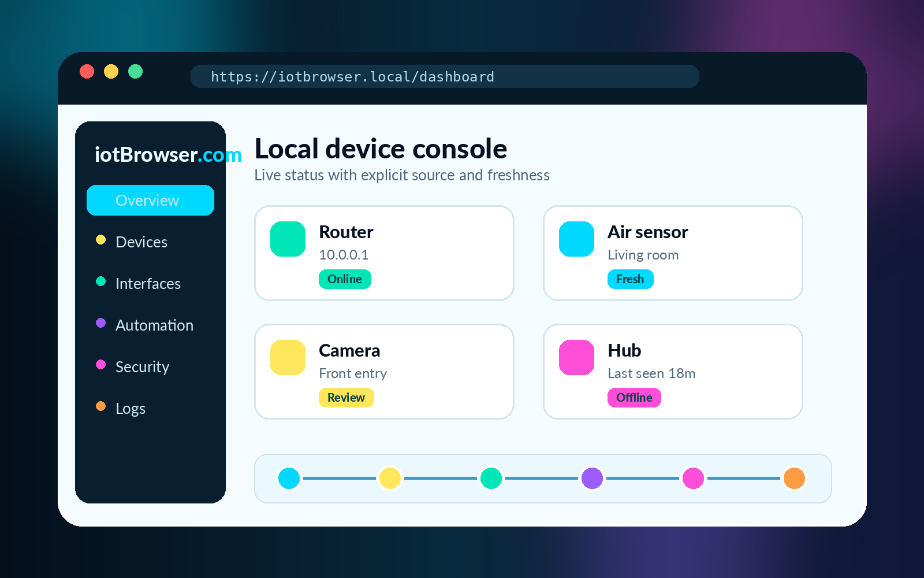Click the 10.0.0.1 address text
The height and width of the screenshot is (578, 924).
pyautogui.click(x=344, y=255)
